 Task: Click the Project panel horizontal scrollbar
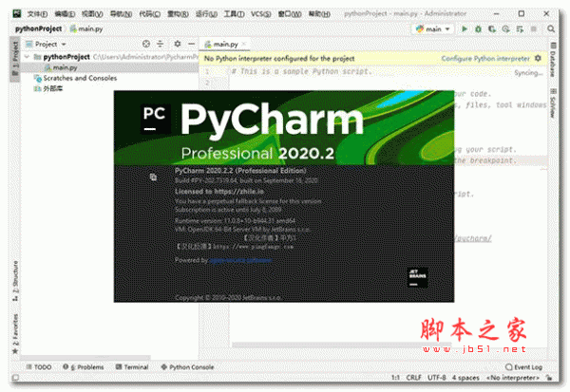pyautogui.click(x=85, y=358)
